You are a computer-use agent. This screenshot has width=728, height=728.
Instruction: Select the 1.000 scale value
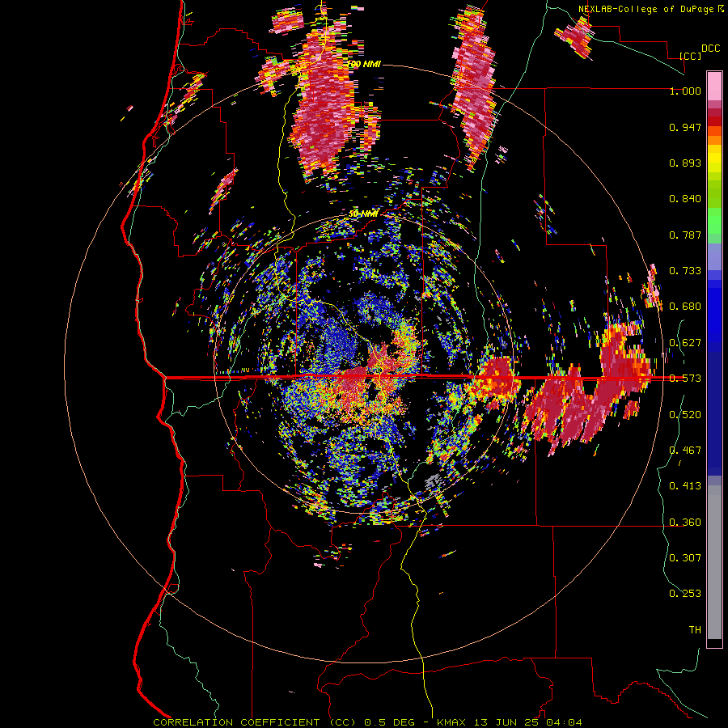(685, 91)
